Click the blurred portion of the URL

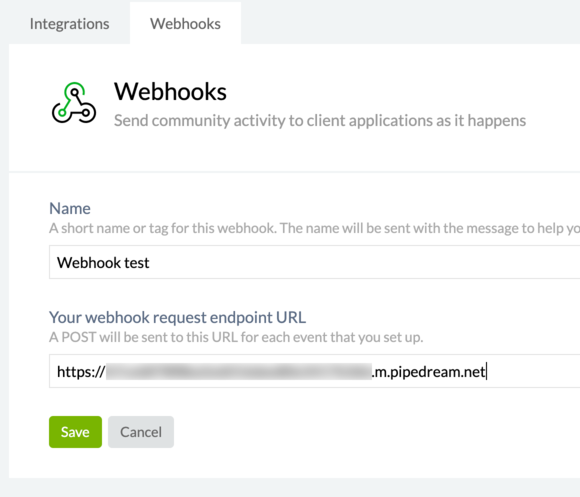239,371
